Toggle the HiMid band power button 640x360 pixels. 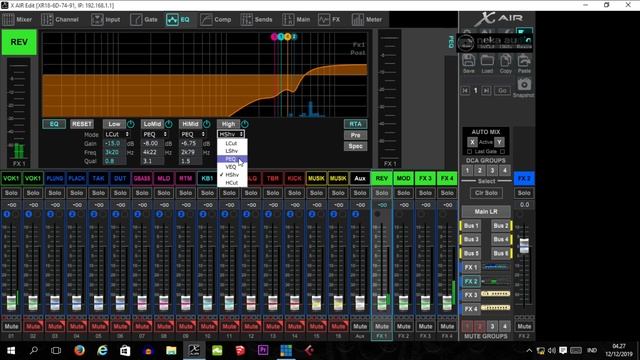(207, 124)
